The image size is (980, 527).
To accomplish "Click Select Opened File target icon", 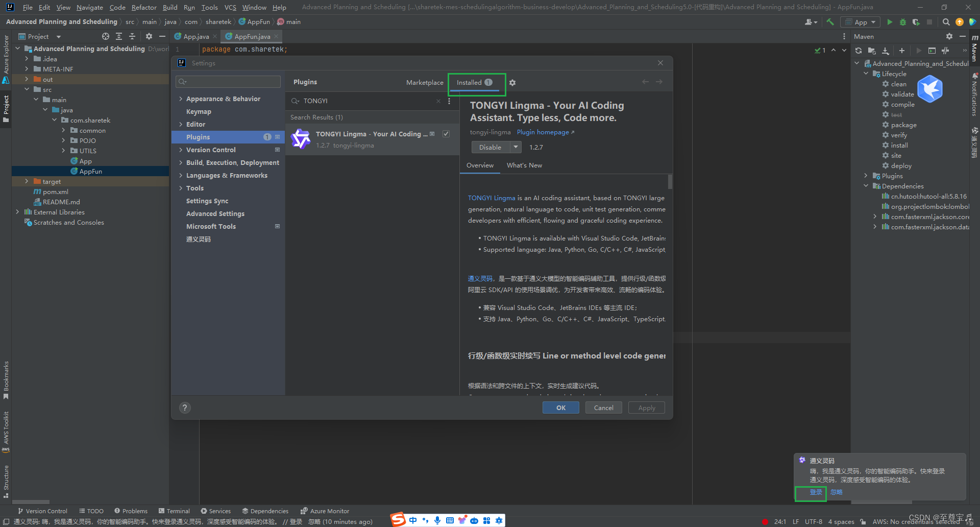I will [x=106, y=36].
